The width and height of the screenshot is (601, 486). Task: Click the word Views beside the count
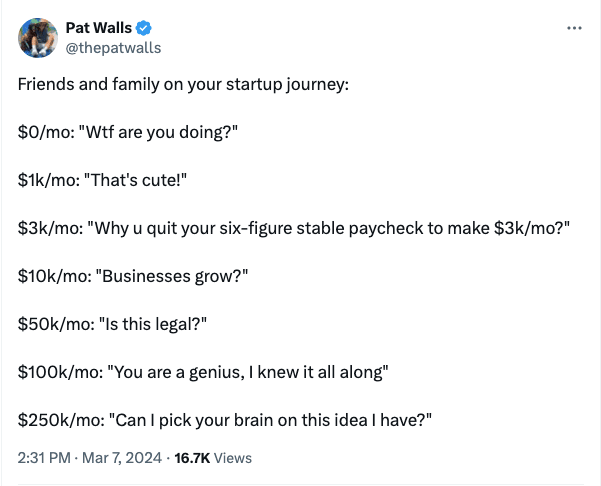233,458
